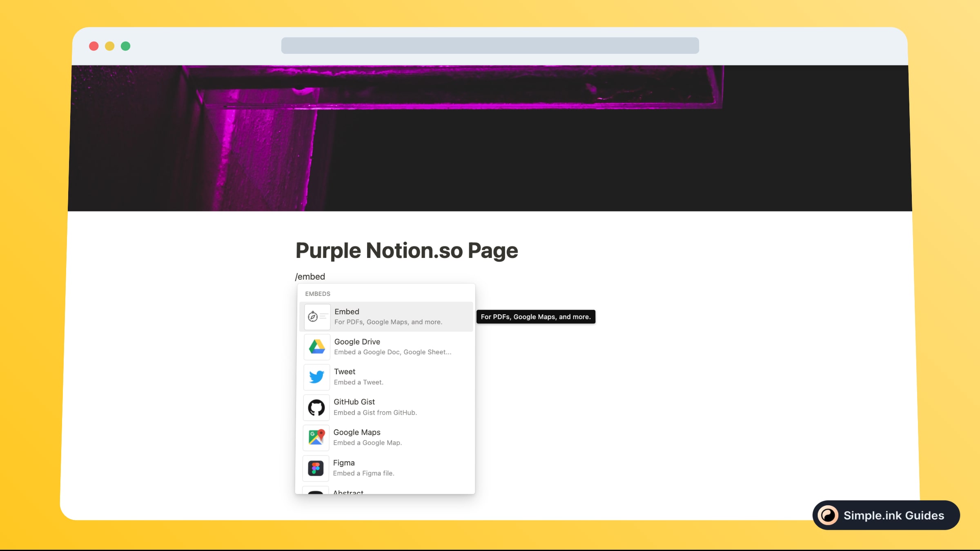Choose the Google Maps embed option
Image resolution: width=980 pixels, height=551 pixels.
click(x=385, y=438)
